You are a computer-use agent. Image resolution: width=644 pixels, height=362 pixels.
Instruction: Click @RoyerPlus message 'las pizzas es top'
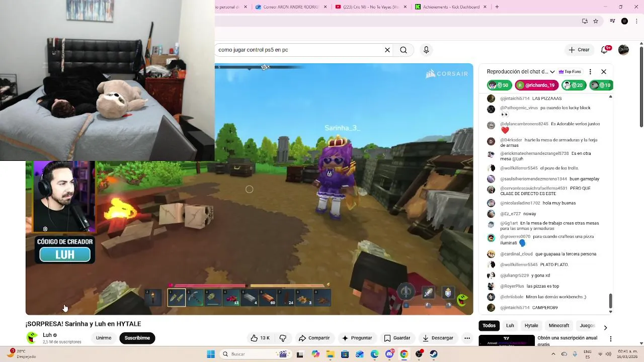pos(542,286)
